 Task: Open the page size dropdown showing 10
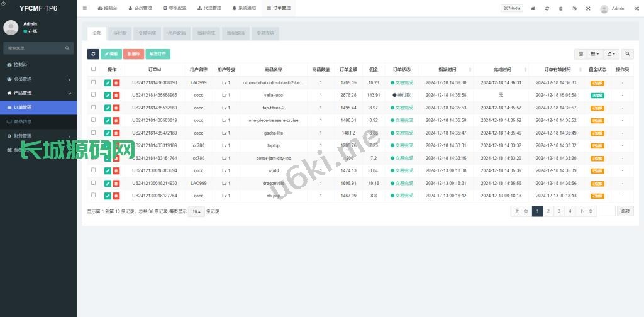click(197, 211)
